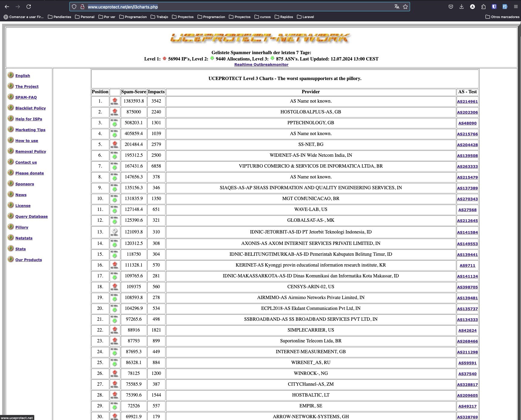Click the site security lock icon

click(x=82, y=7)
